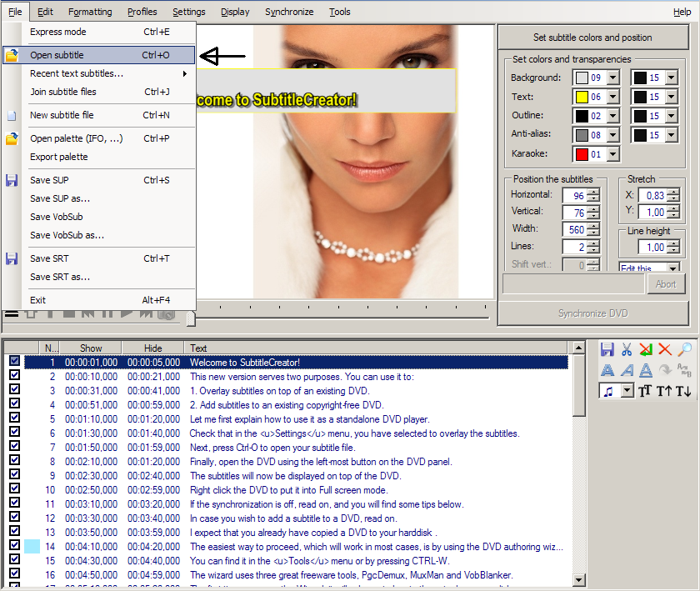The width and height of the screenshot is (700, 591).
Task: Apply italic with the slanted A icon
Action: click(x=627, y=370)
